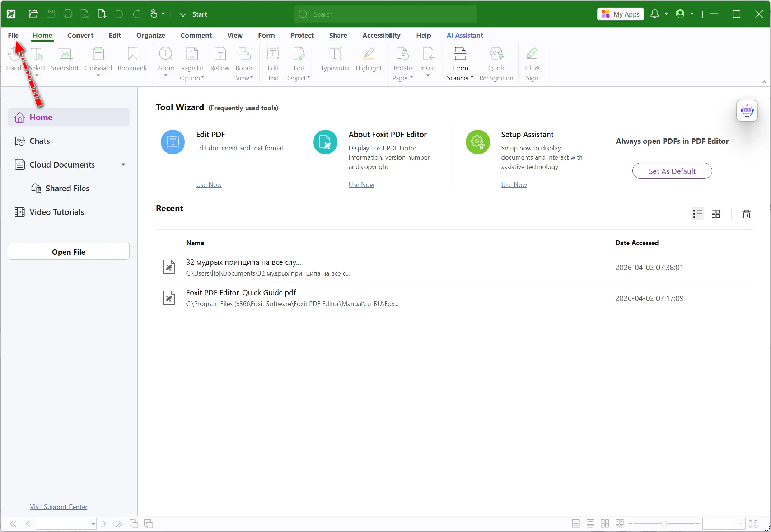The width and height of the screenshot is (771, 532).
Task: Click the Visit Support Center link
Action: tap(59, 507)
